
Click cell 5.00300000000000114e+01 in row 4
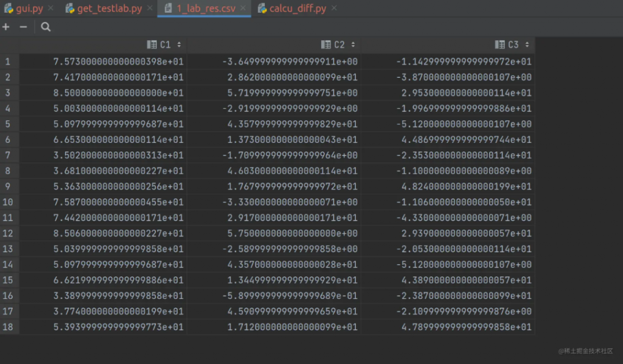point(103,108)
